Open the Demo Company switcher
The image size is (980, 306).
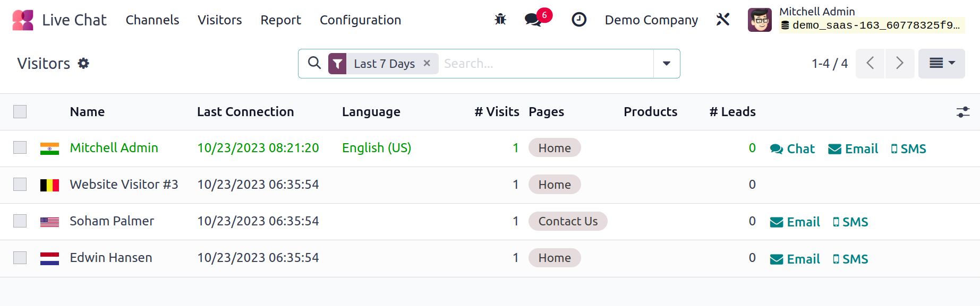[651, 20]
